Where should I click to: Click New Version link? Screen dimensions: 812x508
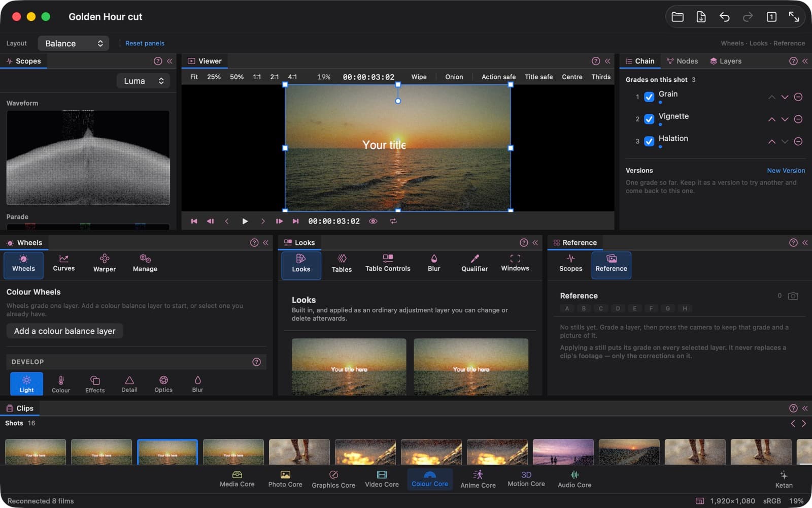(786, 171)
